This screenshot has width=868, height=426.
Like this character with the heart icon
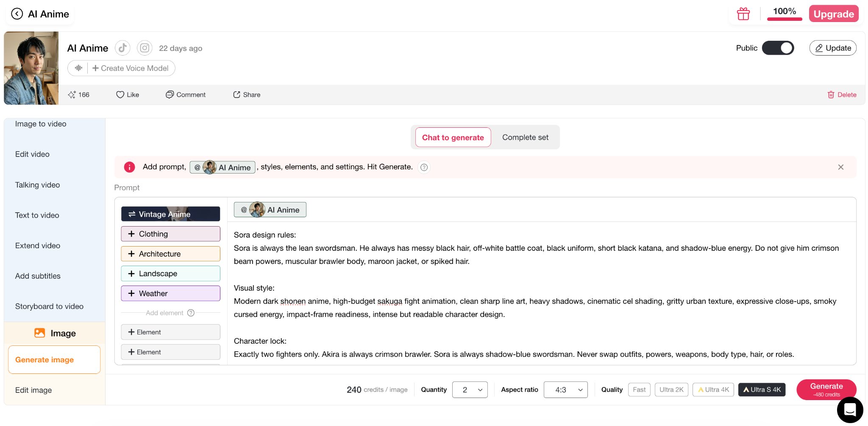pos(120,95)
